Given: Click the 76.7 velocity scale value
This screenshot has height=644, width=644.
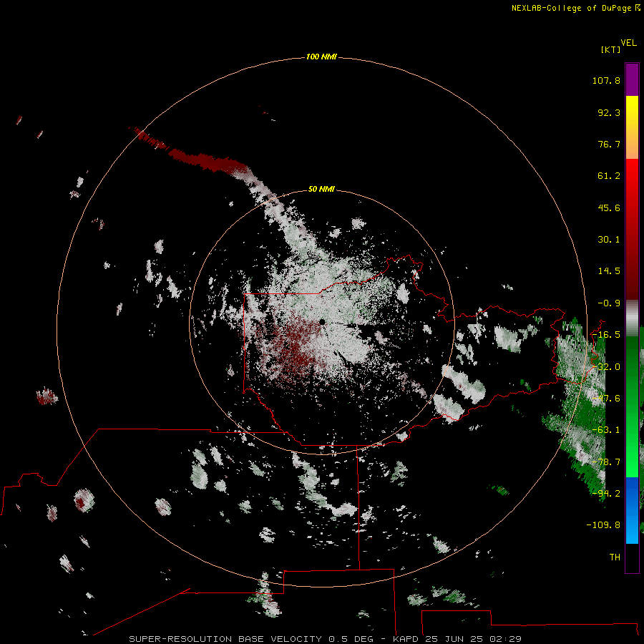Looking at the screenshot, I should (609, 144).
